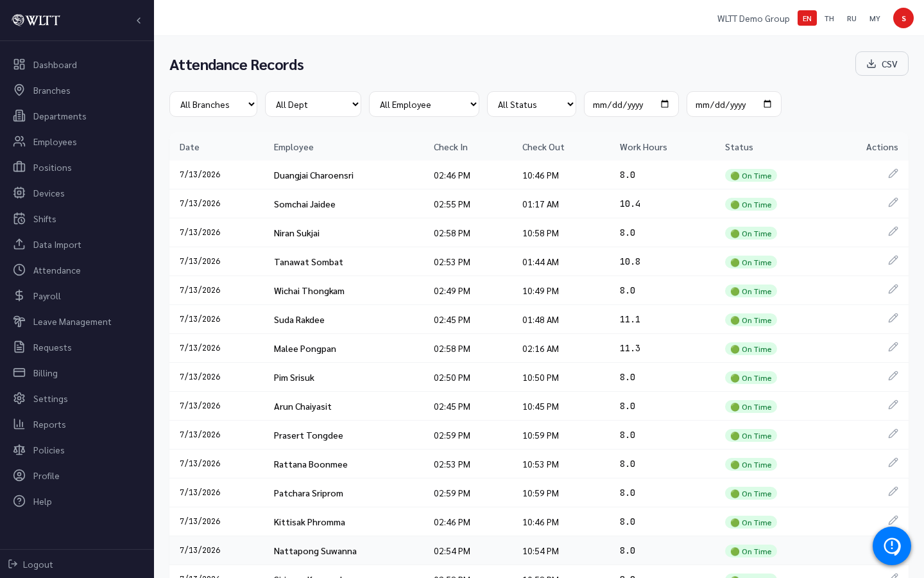The width and height of the screenshot is (924, 578).
Task: Download the CSV export
Action: click(882, 64)
